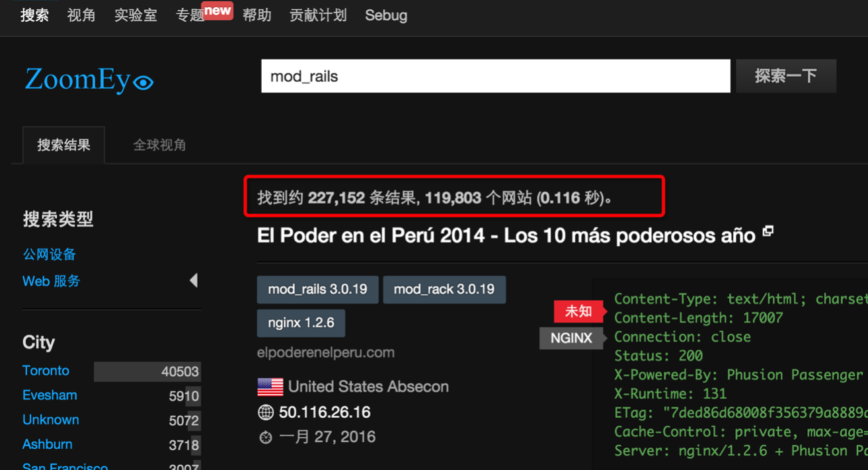
Task: Click the elpoderenelperu.com domain text
Action: pos(326,352)
